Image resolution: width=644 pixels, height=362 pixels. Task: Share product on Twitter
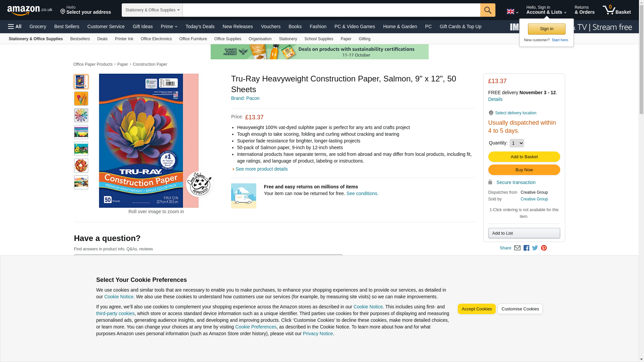click(535, 248)
